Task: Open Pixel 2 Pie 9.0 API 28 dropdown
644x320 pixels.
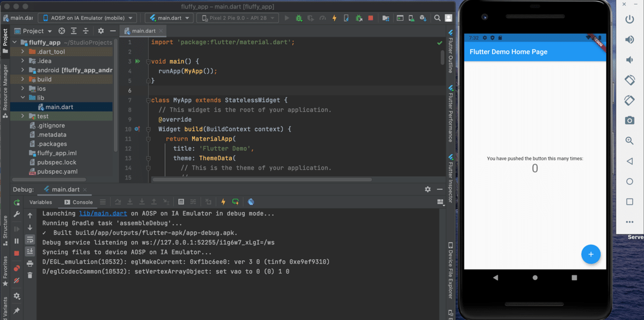Action: pyautogui.click(x=238, y=18)
